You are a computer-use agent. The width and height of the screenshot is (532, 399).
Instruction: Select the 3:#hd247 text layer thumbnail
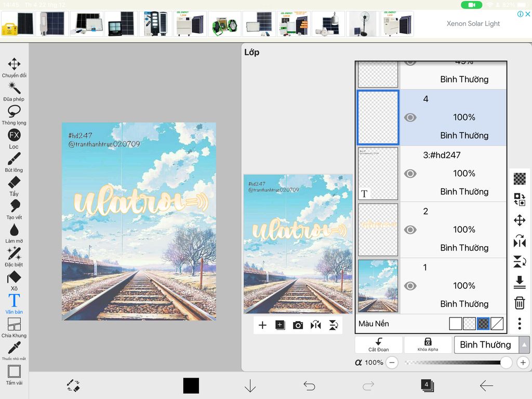[x=378, y=174]
